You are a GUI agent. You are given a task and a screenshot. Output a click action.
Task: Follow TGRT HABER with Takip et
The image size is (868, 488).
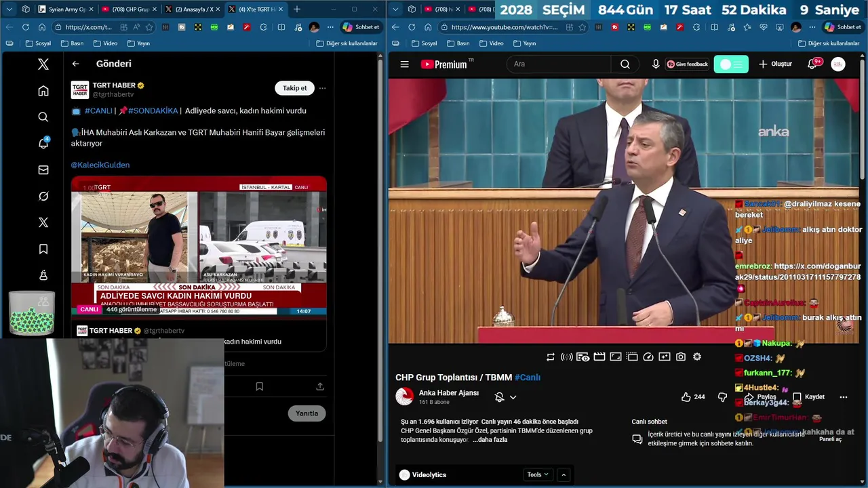(x=295, y=88)
